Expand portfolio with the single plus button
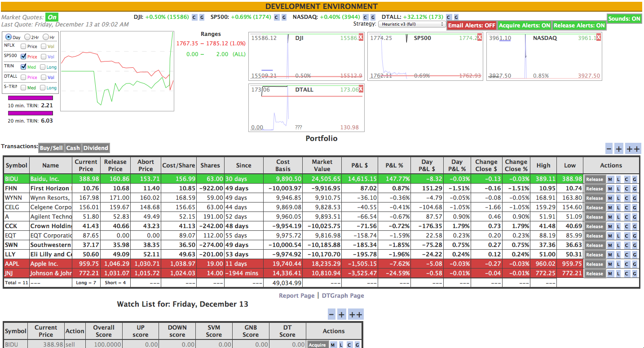This screenshot has width=644, height=348. pyautogui.click(x=619, y=149)
